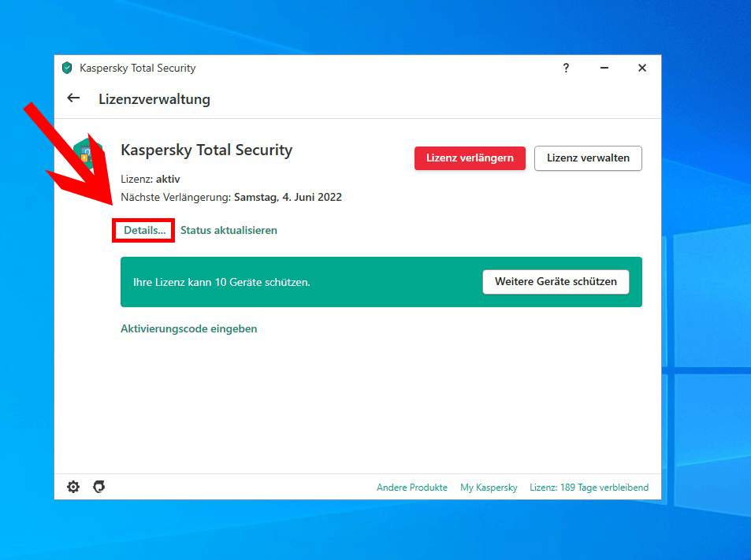Viewport: 751px width, 560px height.
Task: Refresh license with Status aktualisieren
Action: (x=228, y=230)
